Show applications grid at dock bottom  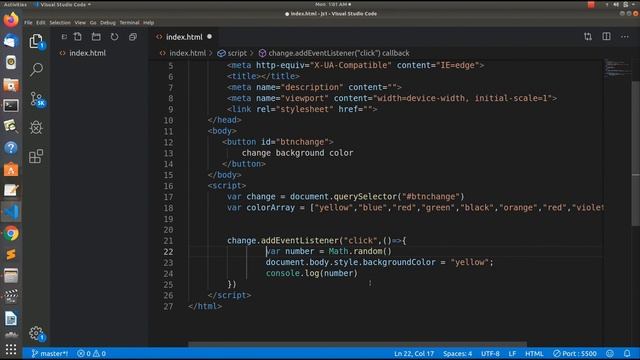11,349
